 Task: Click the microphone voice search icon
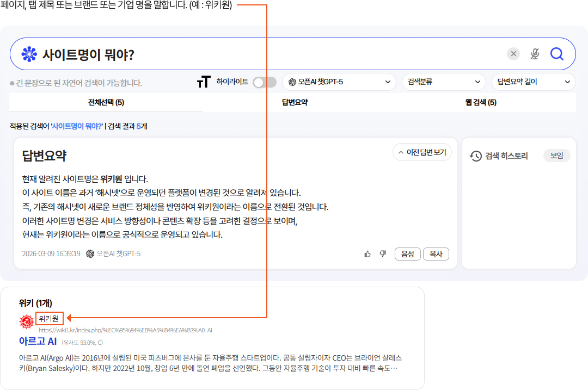point(535,54)
